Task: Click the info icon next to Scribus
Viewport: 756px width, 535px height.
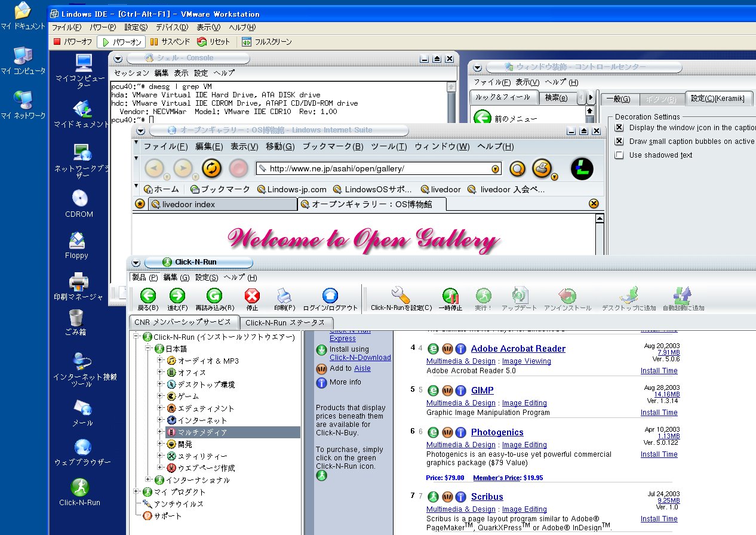Action: (460, 497)
